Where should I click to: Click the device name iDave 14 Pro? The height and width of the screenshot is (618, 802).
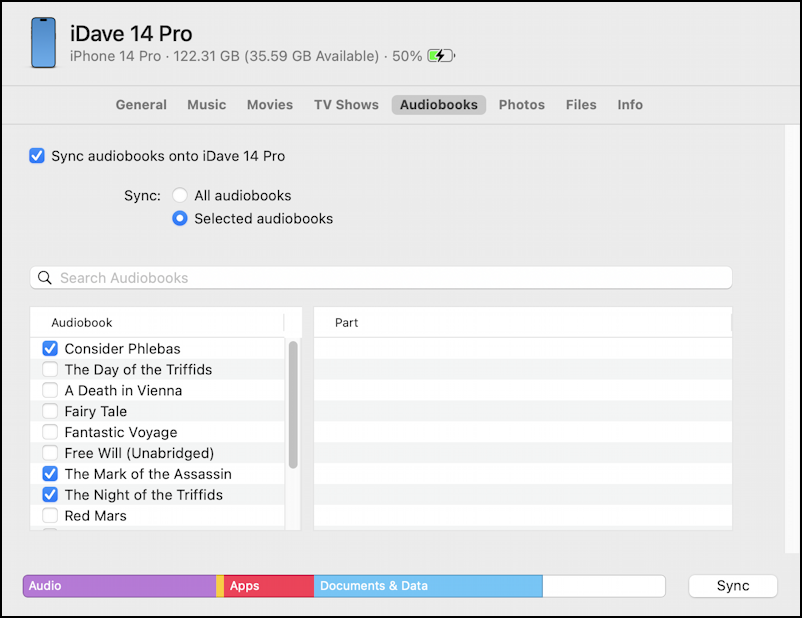click(131, 34)
